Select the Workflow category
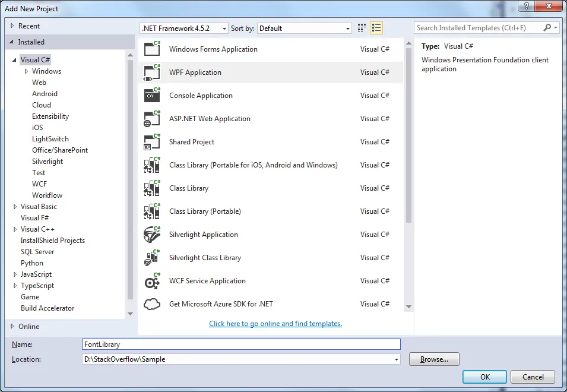 [x=47, y=195]
